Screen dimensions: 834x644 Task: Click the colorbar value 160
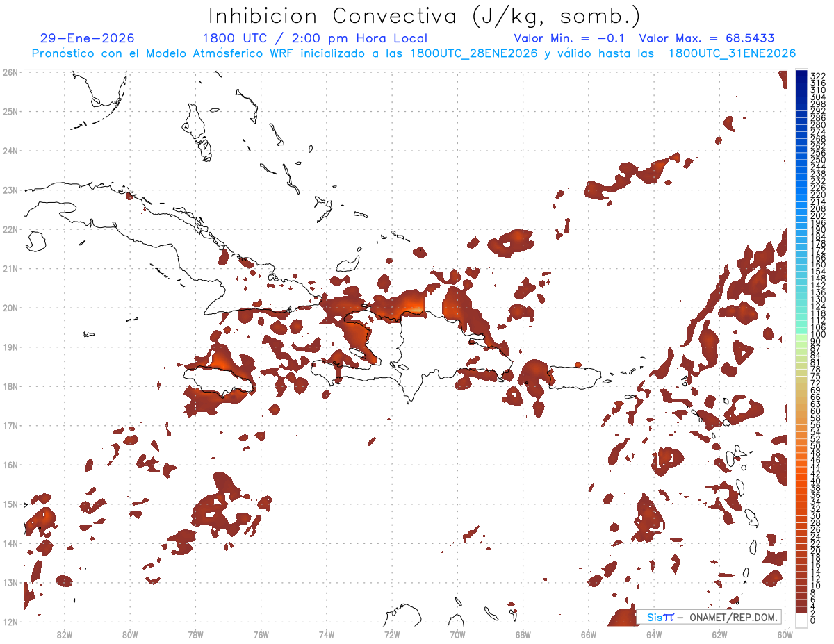[817, 264]
